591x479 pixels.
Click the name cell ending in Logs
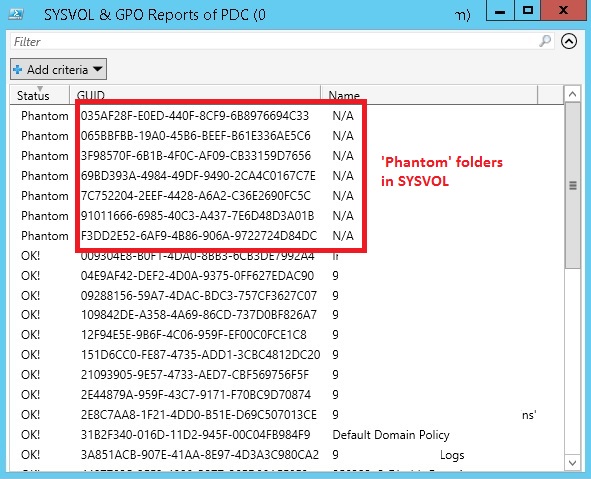click(x=398, y=455)
